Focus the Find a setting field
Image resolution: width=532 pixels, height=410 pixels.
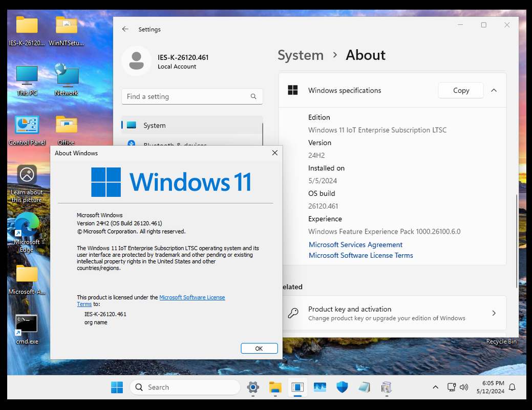[x=192, y=96]
